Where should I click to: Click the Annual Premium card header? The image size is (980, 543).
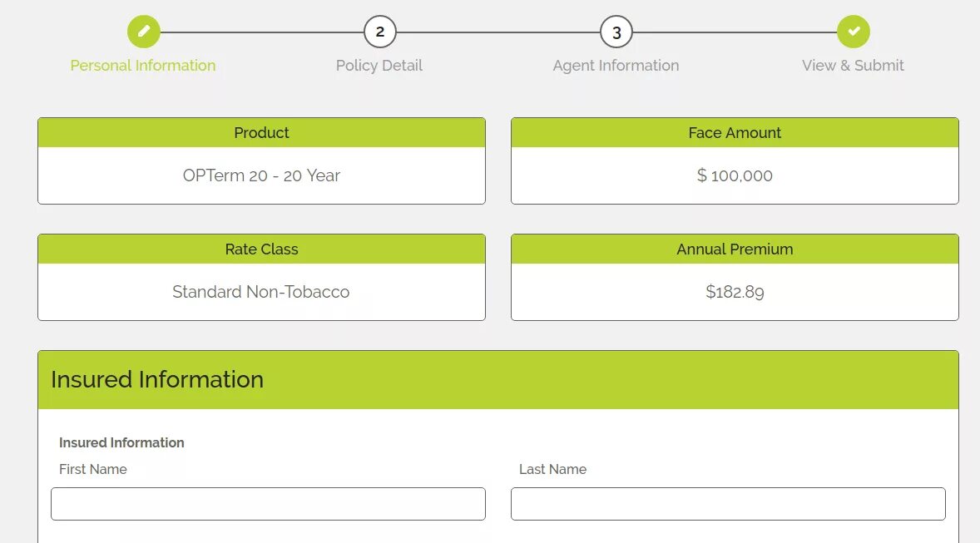pyautogui.click(x=735, y=249)
